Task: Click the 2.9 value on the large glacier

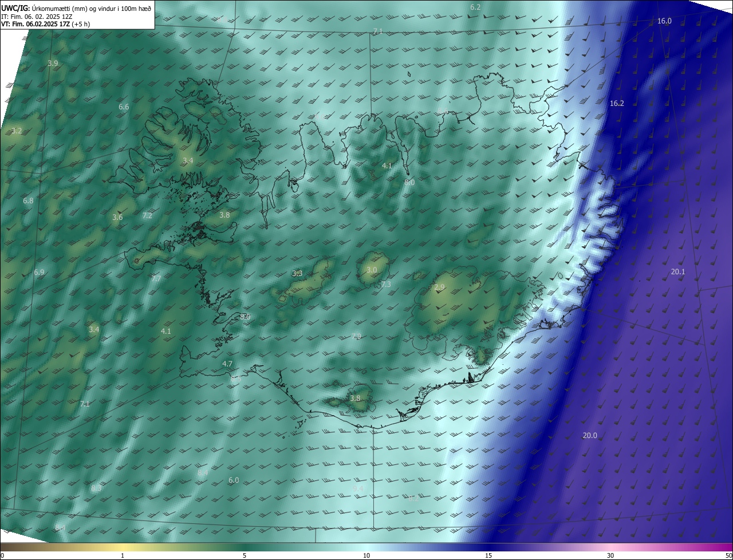Action: click(439, 287)
